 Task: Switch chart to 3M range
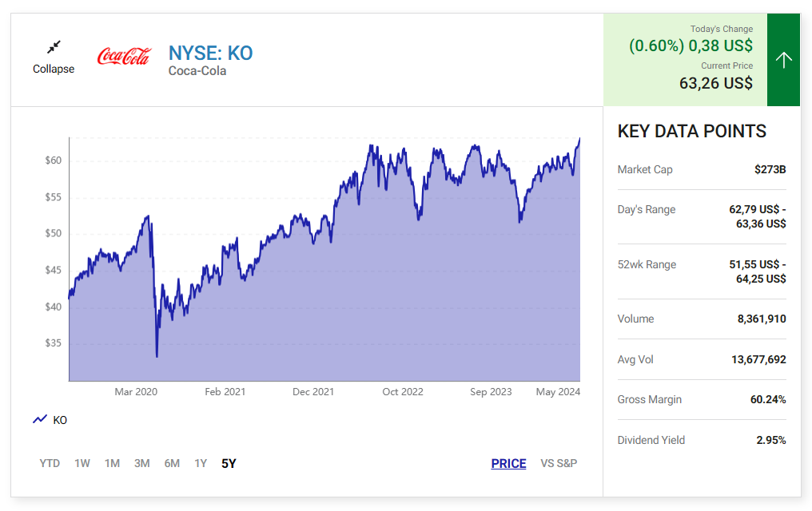point(142,463)
